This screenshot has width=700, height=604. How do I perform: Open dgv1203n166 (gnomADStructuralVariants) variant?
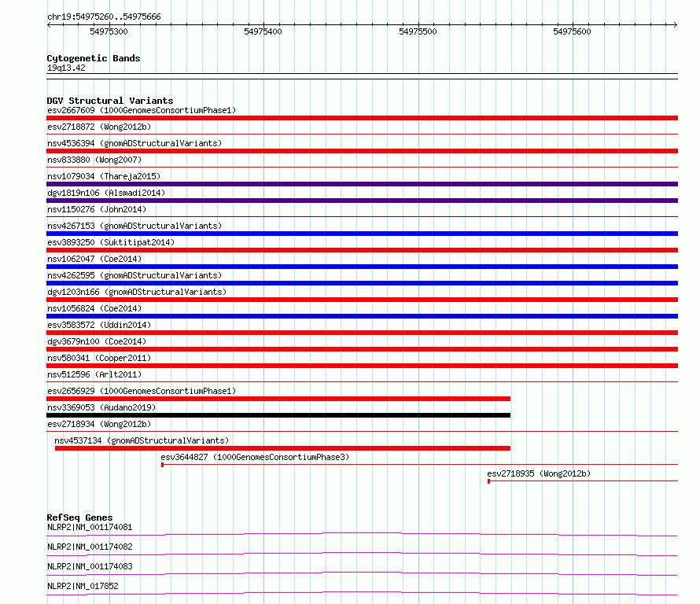pos(137,292)
